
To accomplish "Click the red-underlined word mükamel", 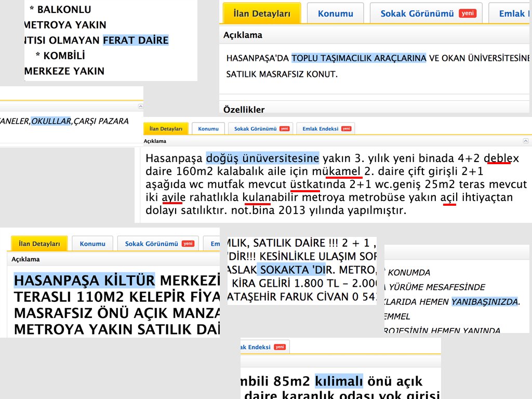I will [336, 171].
